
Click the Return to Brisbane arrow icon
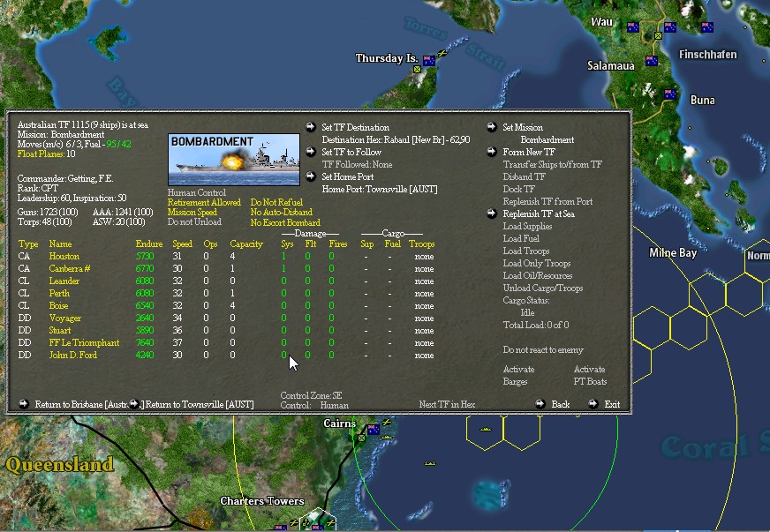coord(24,404)
